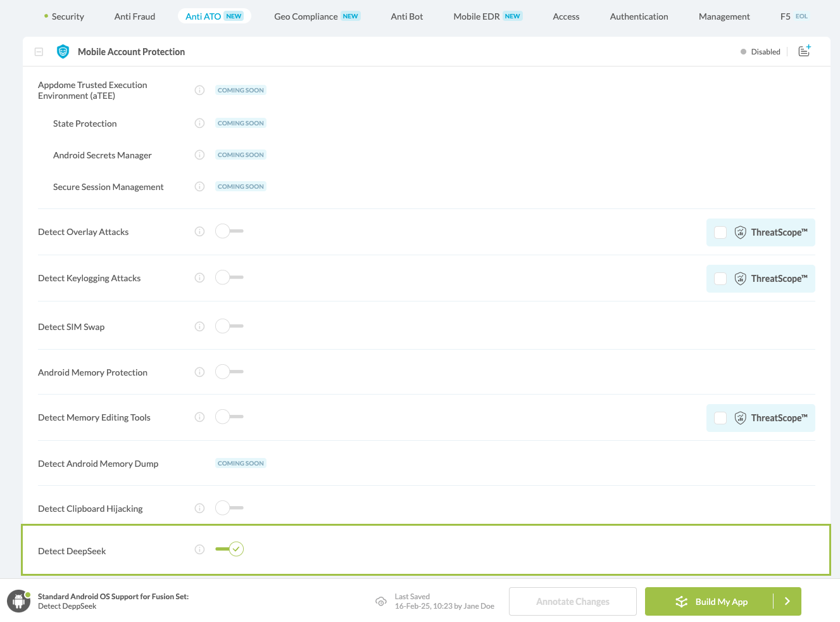Click the info icon beside Detect Clipboard Hijacking
The height and width of the screenshot is (622, 840).
[199, 507]
